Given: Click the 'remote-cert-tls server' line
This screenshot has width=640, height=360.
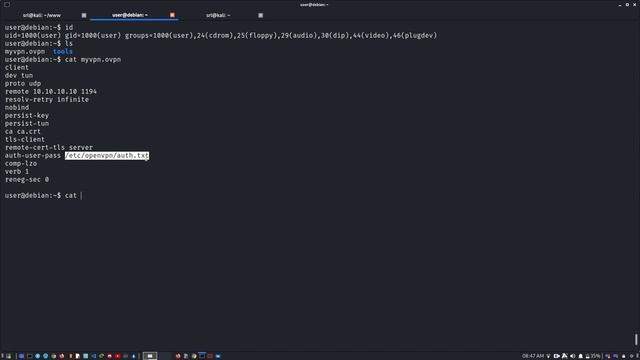Looking at the screenshot, I should click(x=49, y=147).
